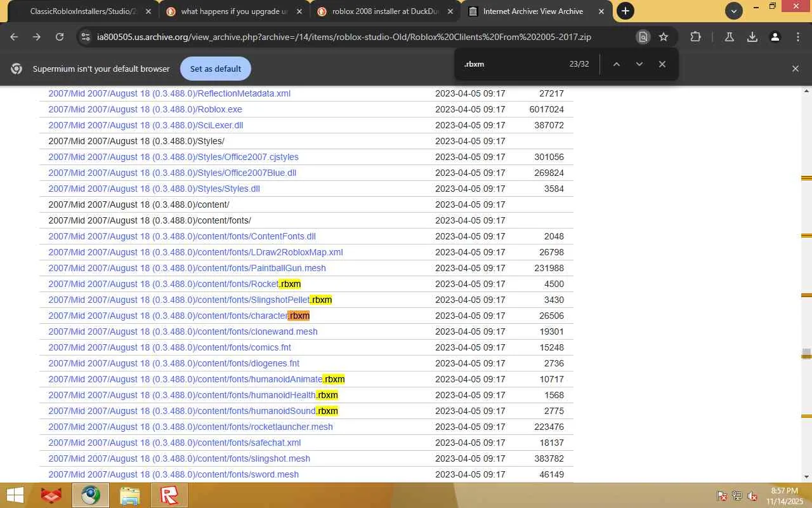Open the Roblox taskbar icon
Screen dimensions: 812x508
click(x=169, y=495)
